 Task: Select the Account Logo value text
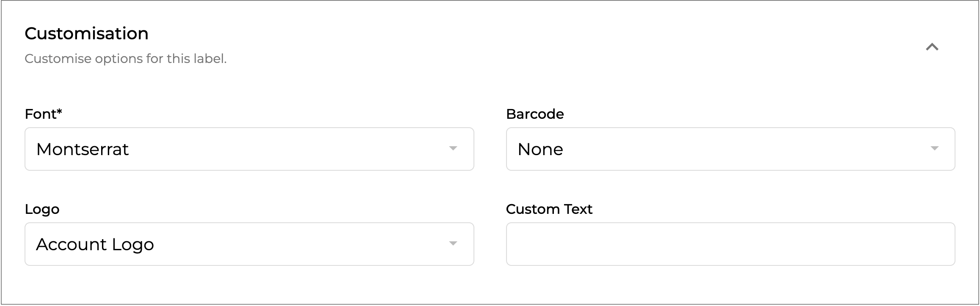pos(95,244)
